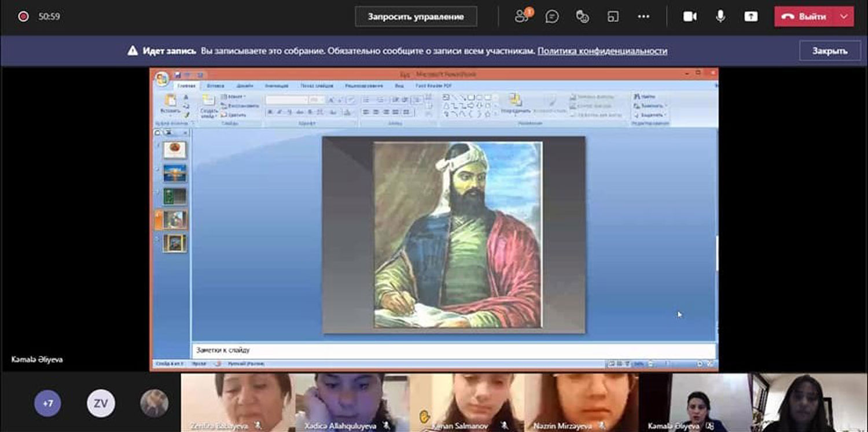Viewport: 868px width, 432px height.
Task: Open the breakout rooms icon
Action: tap(613, 17)
